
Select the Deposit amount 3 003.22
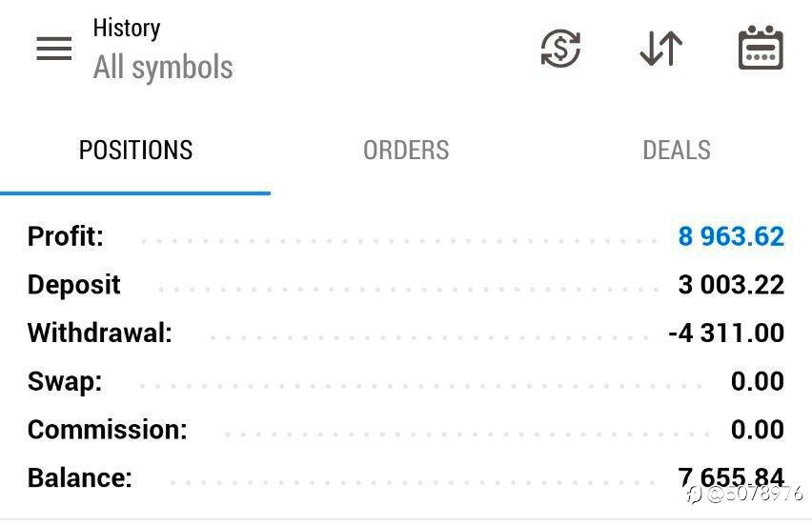(x=731, y=285)
